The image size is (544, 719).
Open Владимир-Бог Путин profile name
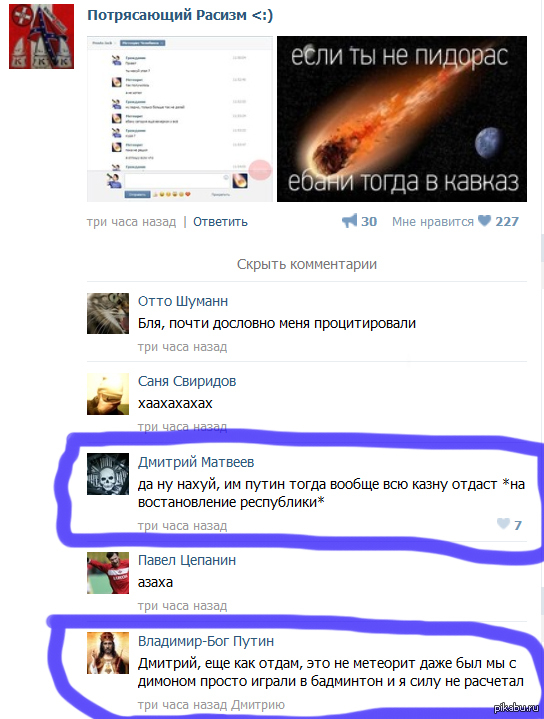[206, 641]
